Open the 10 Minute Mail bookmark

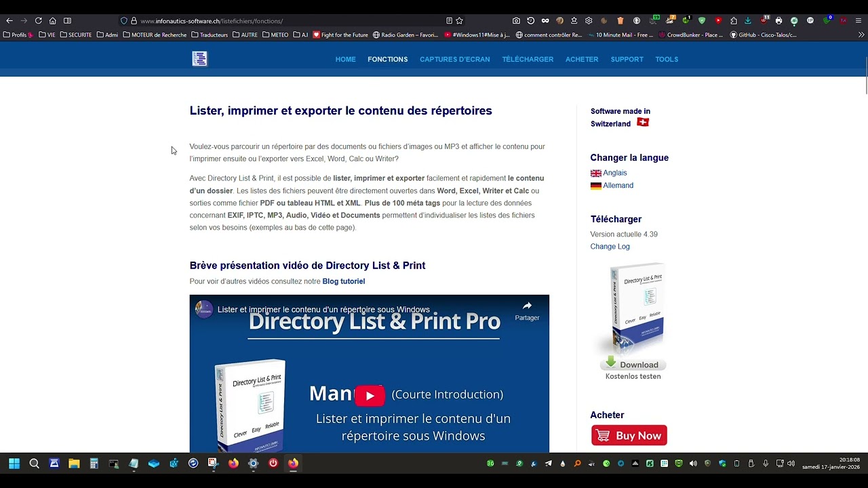(x=620, y=35)
